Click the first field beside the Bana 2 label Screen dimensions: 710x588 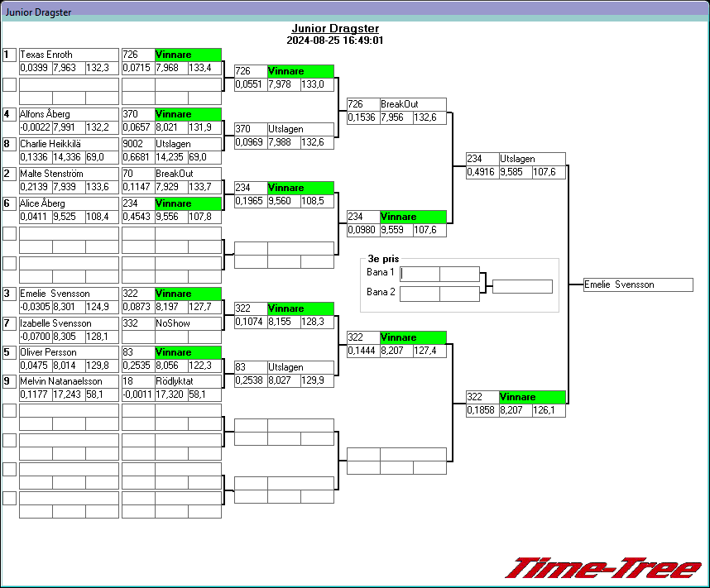[420, 294]
